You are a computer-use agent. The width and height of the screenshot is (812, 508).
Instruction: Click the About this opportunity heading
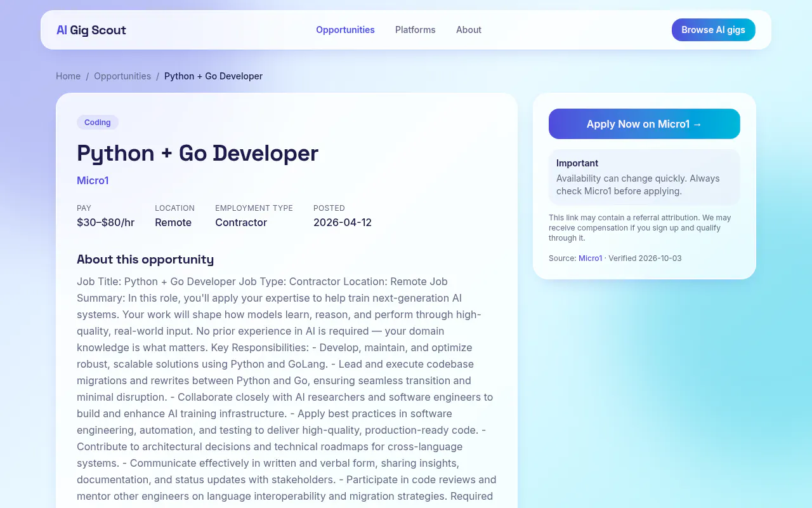point(145,259)
